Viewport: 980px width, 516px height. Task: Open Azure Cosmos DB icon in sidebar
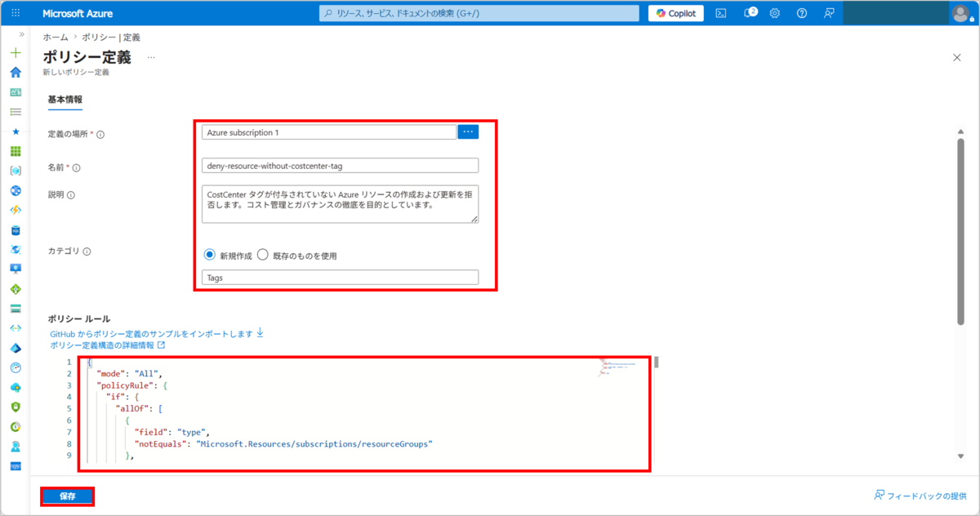tap(16, 250)
